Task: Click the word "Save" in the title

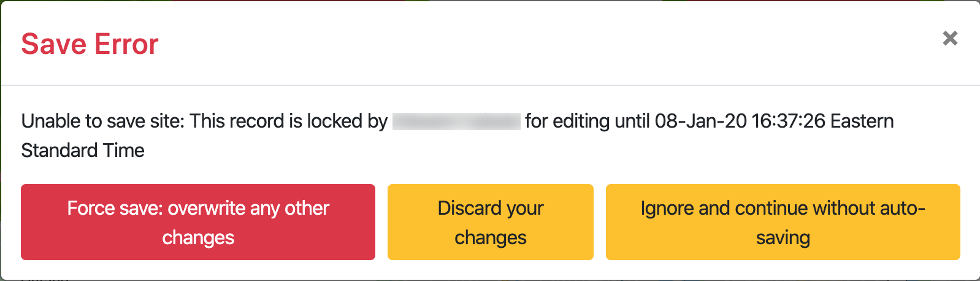Action: pyautogui.click(x=53, y=45)
